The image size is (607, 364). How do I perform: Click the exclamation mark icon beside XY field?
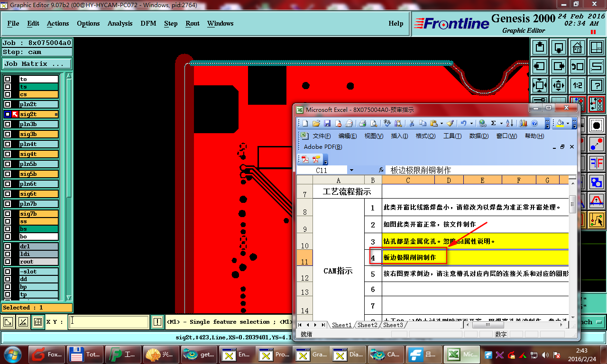coord(158,322)
